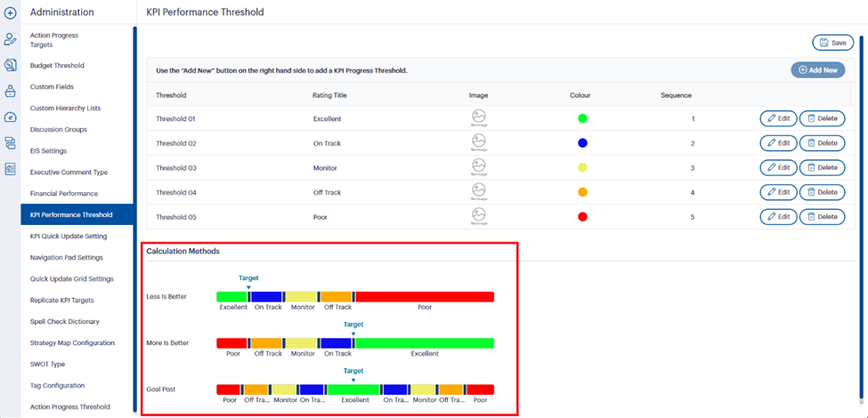Click the image placeholder for On Track row
Screen dimensions: 868x418
(479, 142)
